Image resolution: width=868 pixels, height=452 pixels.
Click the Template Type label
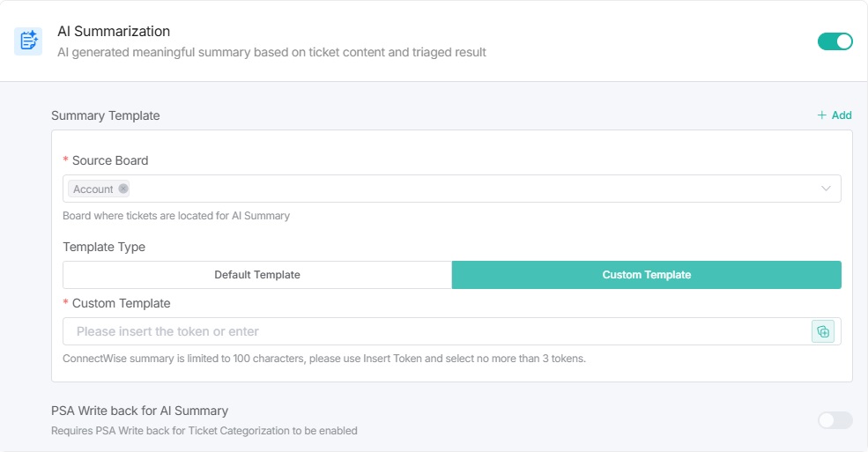point(104,247)
